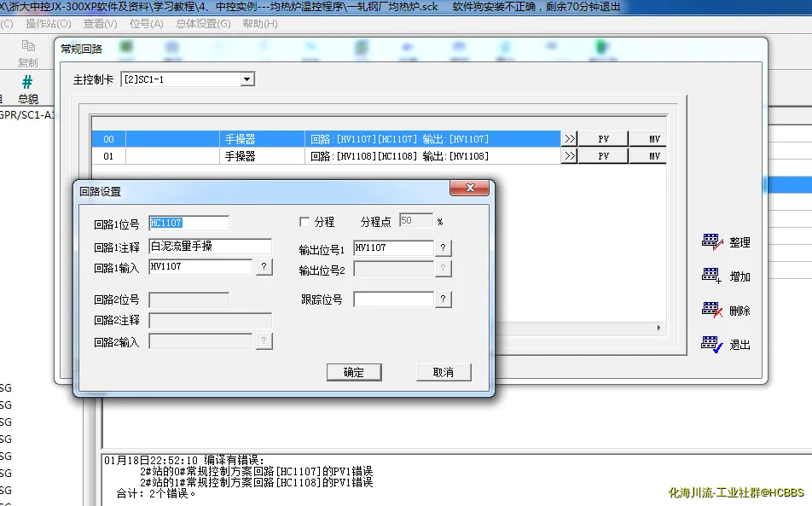Open the 主控制卡 dropdown

247,79
